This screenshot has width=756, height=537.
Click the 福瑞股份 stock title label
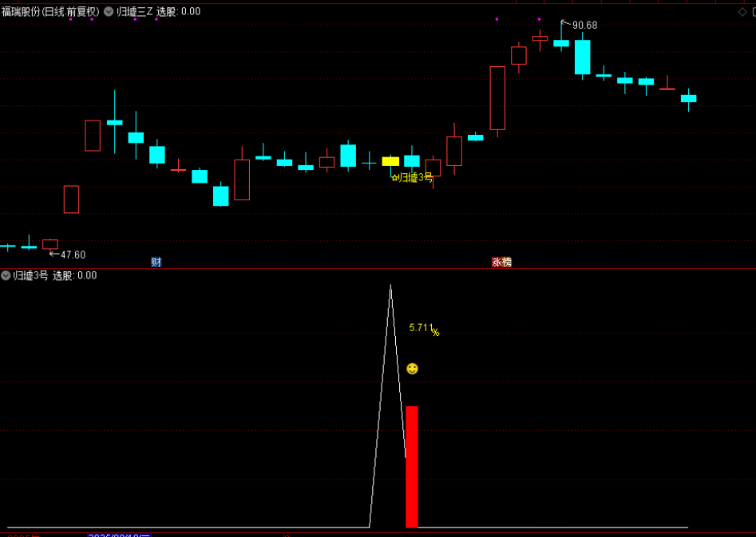coord(49,11)
